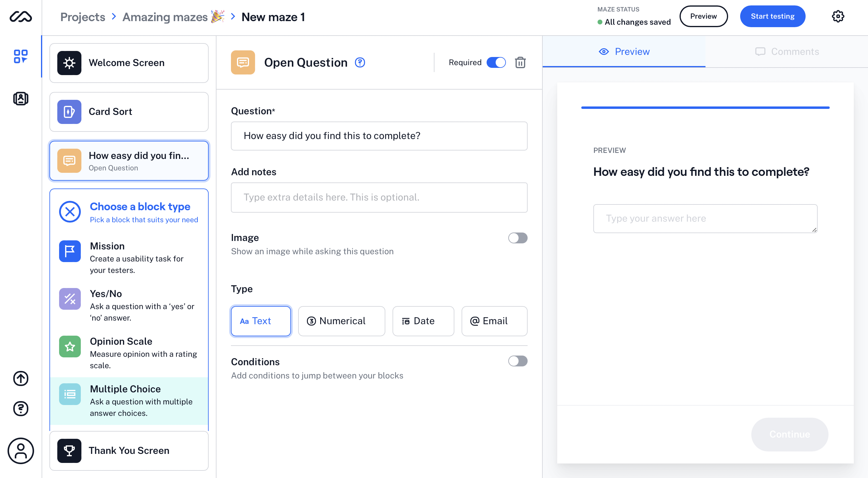Click the Maze logo in top left
Viewport: 868px width, 478px height.
coord(21,16)
